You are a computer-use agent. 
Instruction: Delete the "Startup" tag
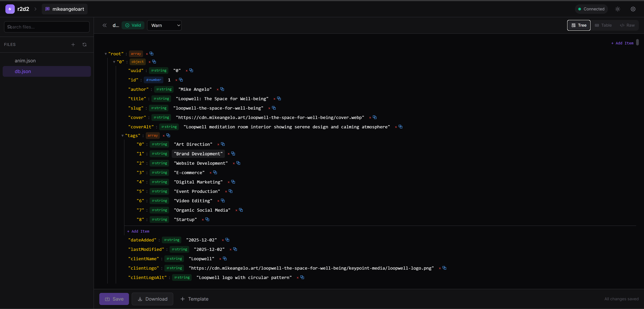tap(203, 220)
